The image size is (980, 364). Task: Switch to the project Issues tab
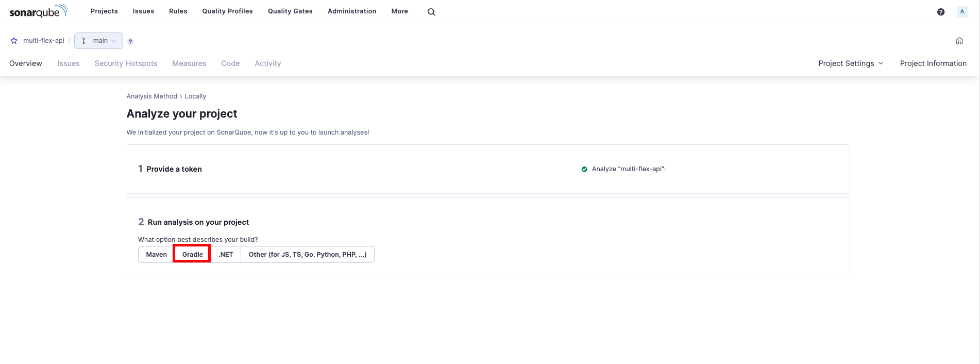[69, 63]
